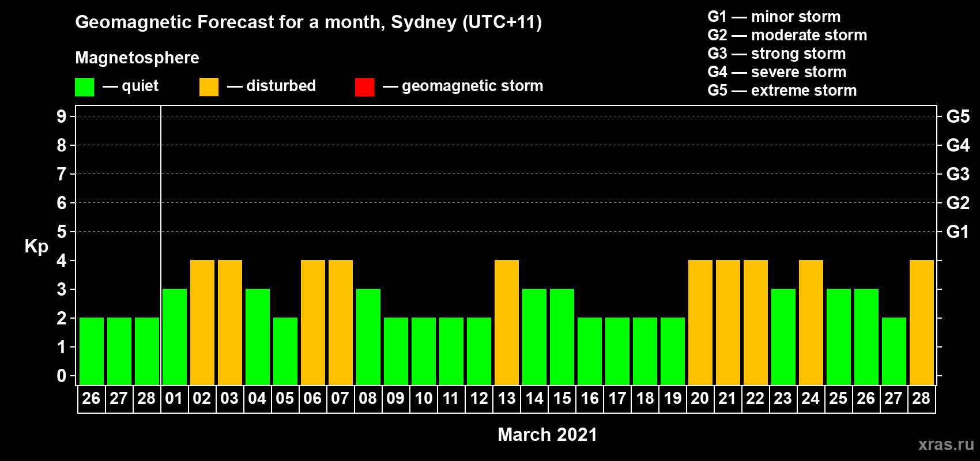This screenshot has width=980, height=461.
Task: Select the green bar for March 15
Action: (x=562, y=337)
